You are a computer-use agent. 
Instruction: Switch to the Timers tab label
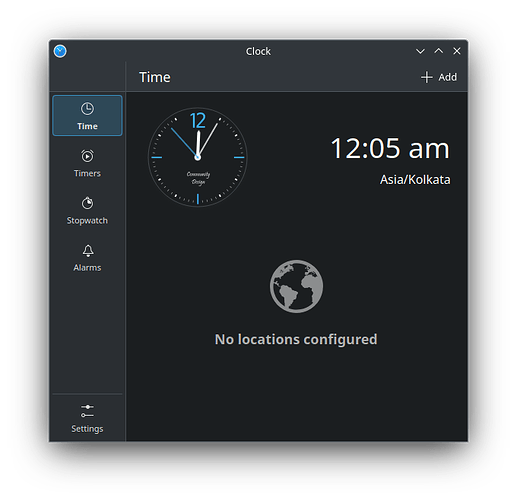(x=87, y=173)
